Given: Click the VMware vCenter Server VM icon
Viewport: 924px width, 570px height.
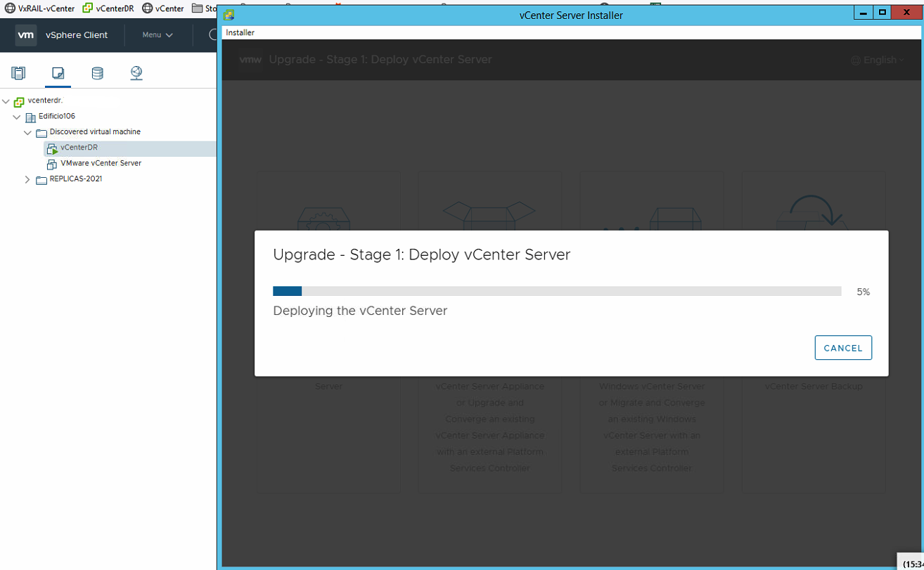Looking at the screenshot, I should coord(52,164).
